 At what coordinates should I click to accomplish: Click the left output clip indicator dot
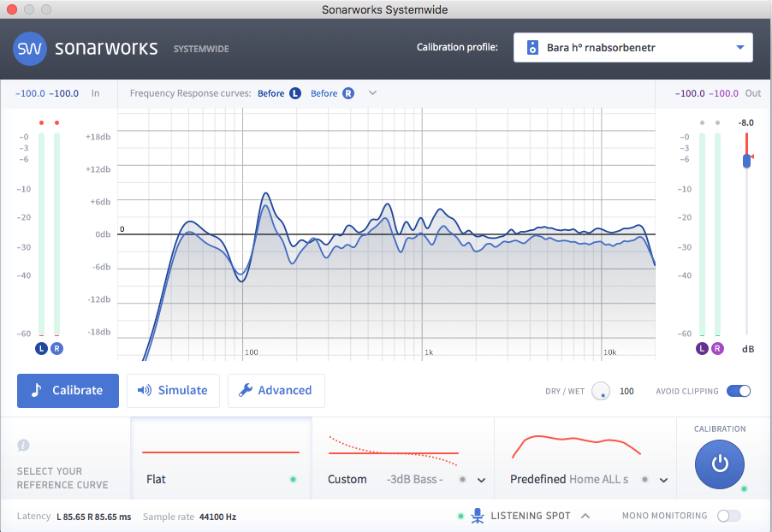(702, 122)
